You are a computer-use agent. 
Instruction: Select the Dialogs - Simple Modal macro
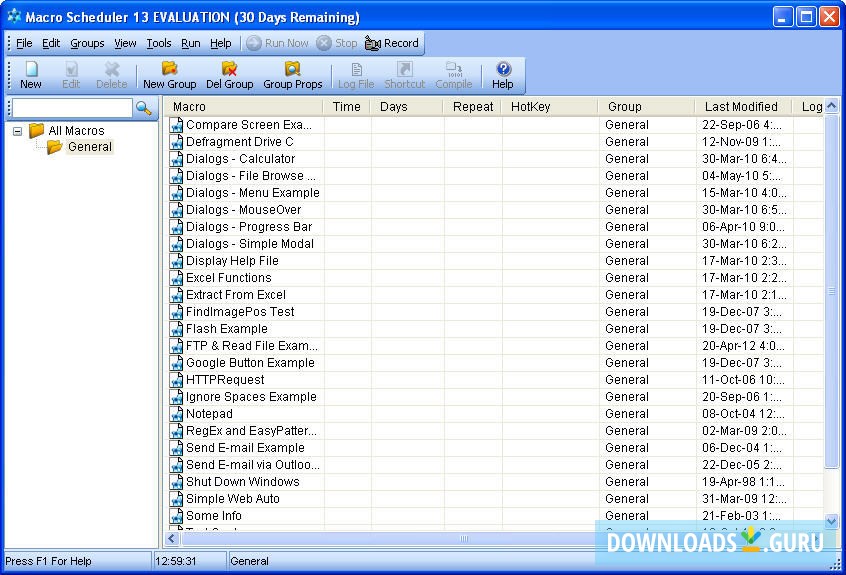(x=250, y=244)
